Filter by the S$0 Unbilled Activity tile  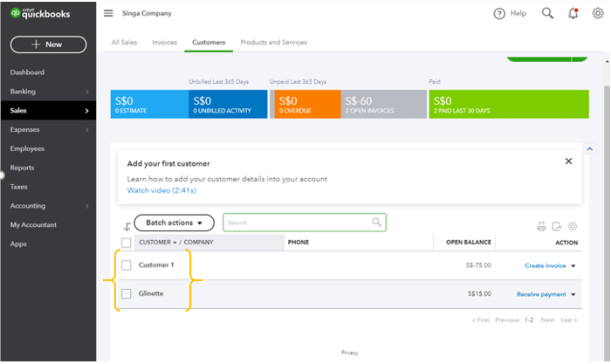click(x=228, y=104)
